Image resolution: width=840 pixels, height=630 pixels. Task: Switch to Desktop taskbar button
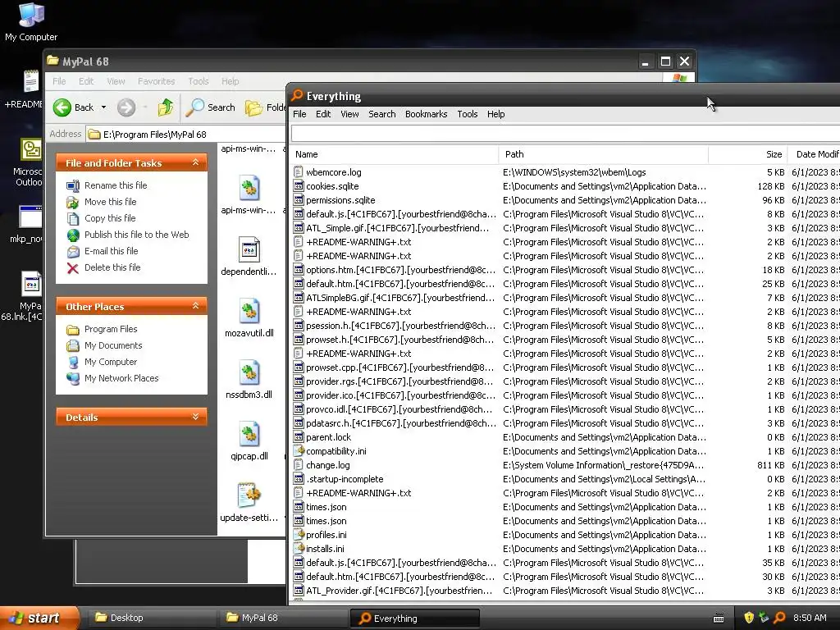[150, 618]
